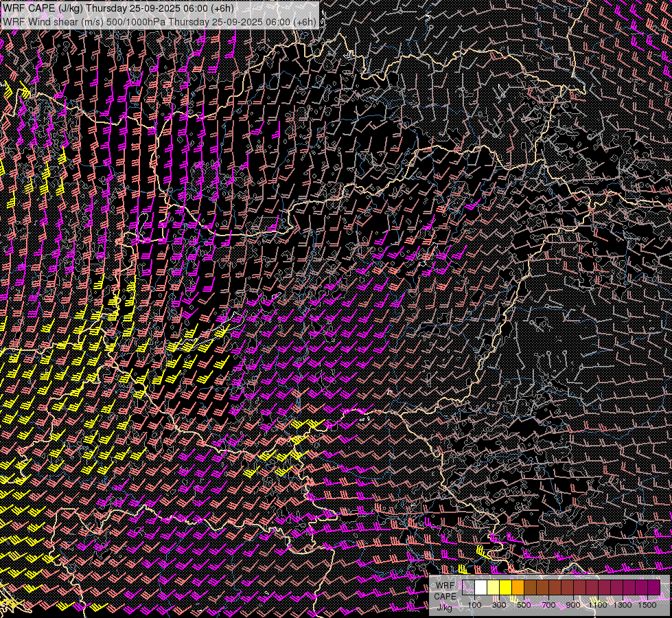The width and height of the screenshot is (672, 618).
Task: Pick the orange CAPE legend swatch
Action: pyautogui.click(x=518, y=587)
